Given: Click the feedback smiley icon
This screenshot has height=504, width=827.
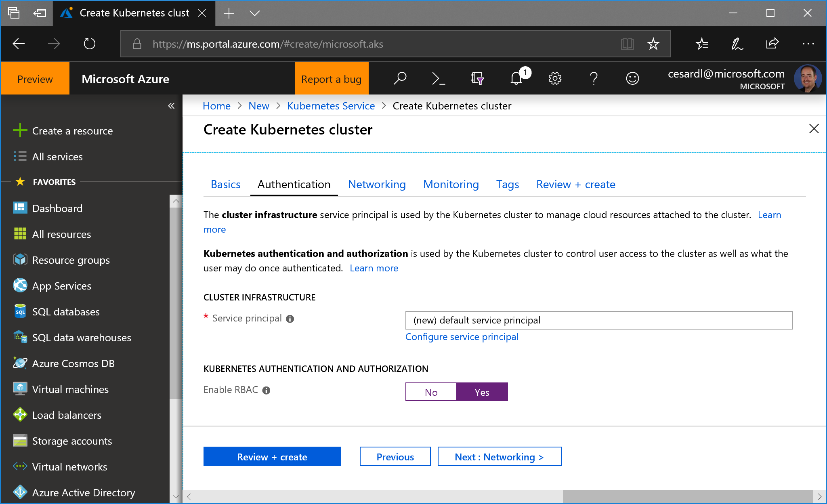Looking at the screenshot, I should click(x=632, y=78).
